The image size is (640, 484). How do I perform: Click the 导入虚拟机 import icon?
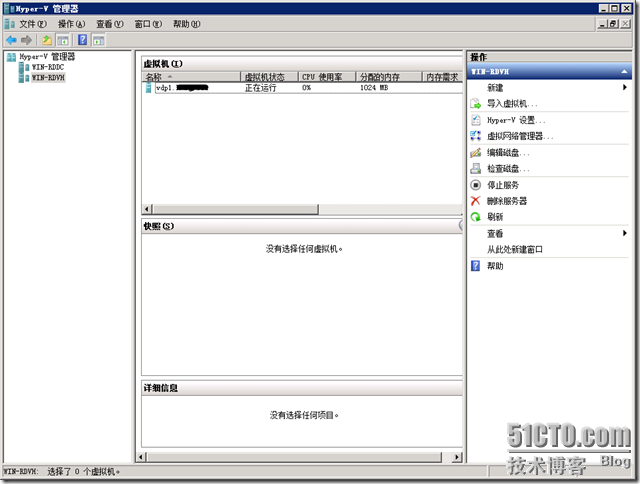476,104
